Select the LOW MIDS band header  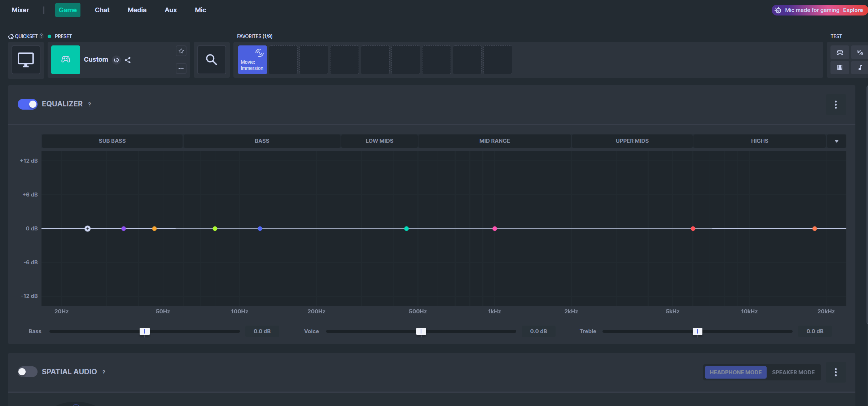pyautogui.click(x=380, y=141)
